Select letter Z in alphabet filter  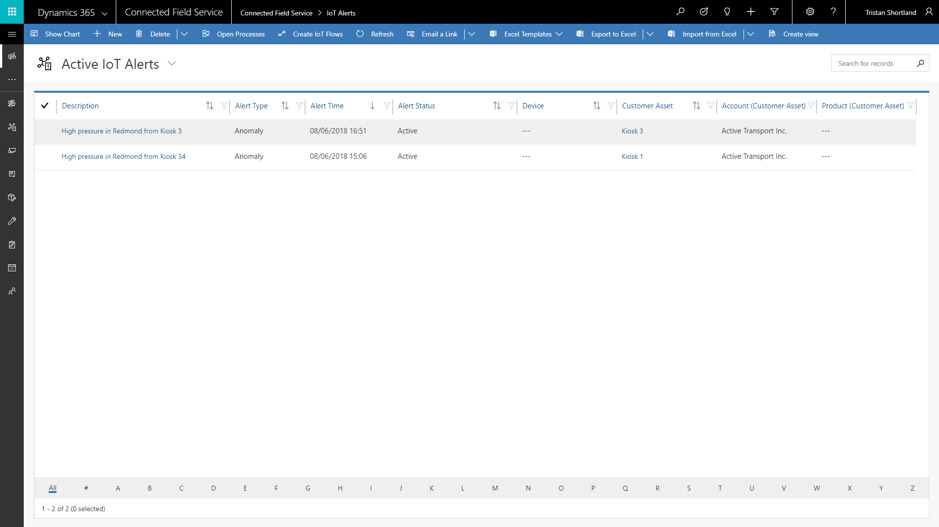912,488
